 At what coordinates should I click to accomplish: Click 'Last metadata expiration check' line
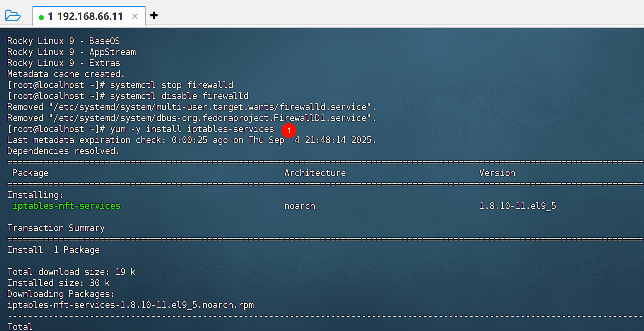coord(192,140)
